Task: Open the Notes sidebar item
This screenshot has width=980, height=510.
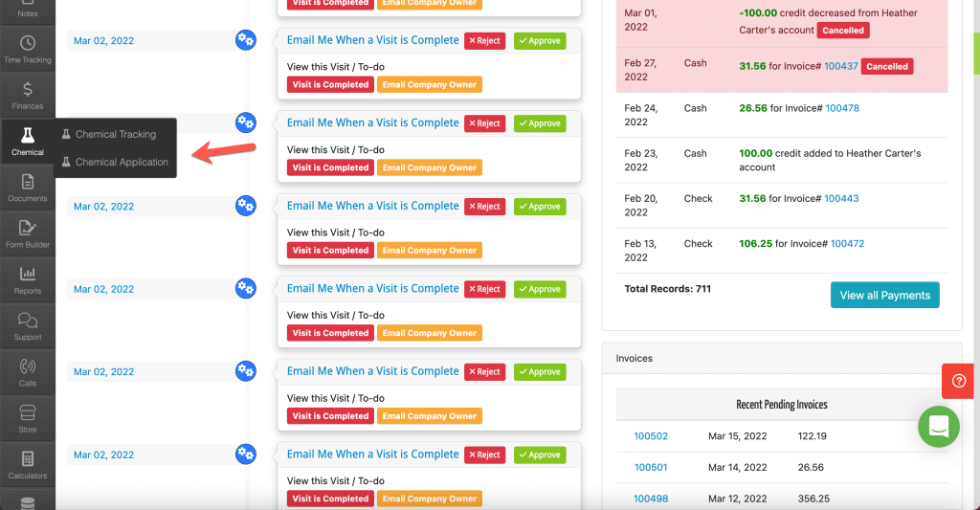Action: coord(28,10)
